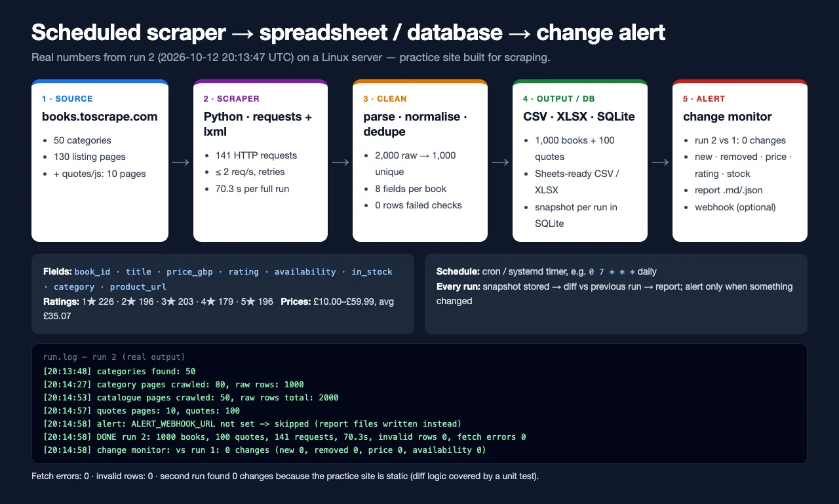839x504 pixels.
Task: Select the "3 · CLEAN" card label
Action: point(385,99)
